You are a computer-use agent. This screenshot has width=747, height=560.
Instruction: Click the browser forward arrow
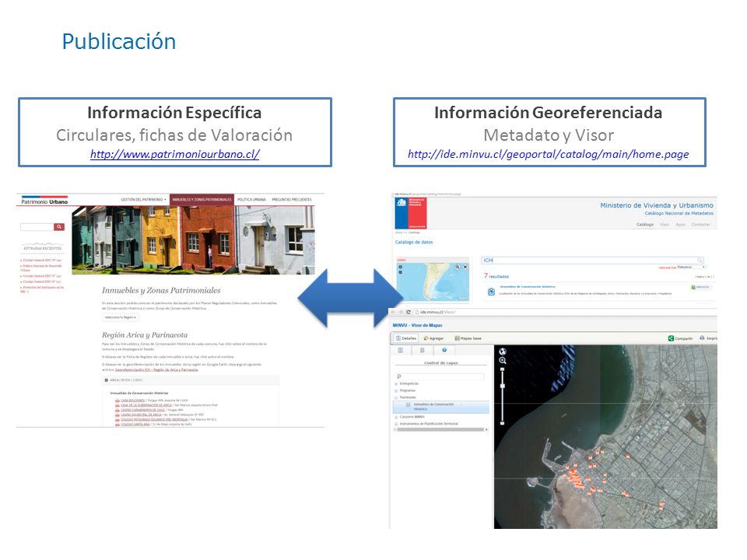click(401, 312)
